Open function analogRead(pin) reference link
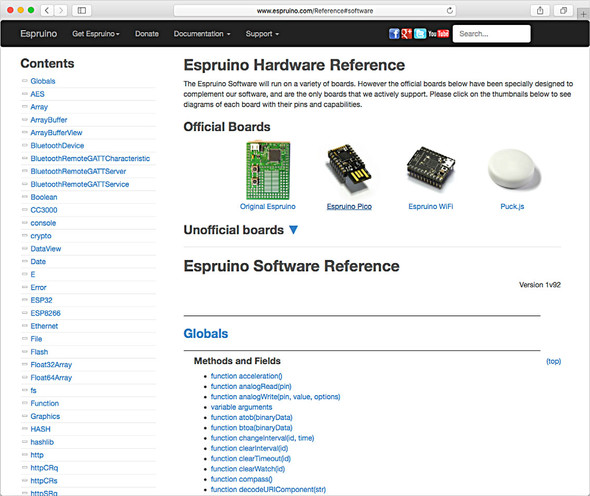The height and width of the screenshot is (496, 590). [251, 386]
